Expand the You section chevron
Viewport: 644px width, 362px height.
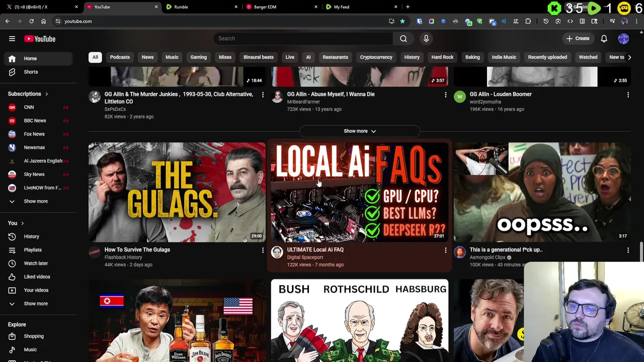[22, 223]
